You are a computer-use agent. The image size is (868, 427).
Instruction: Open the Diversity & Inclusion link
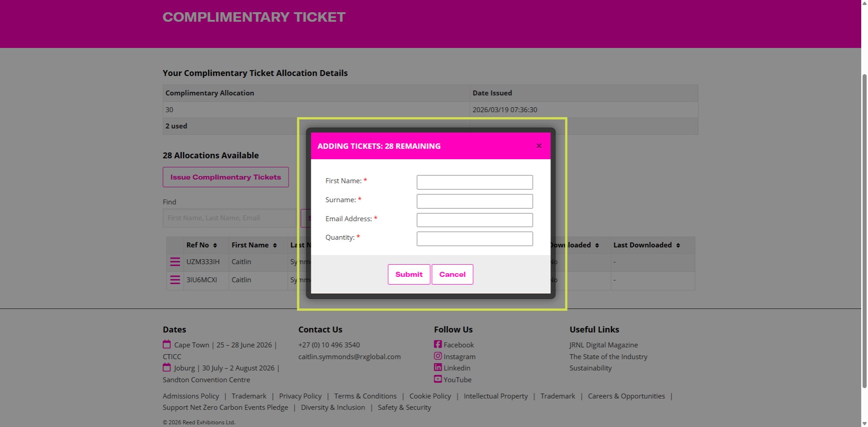pyautogui.click(x=333, y=407)
